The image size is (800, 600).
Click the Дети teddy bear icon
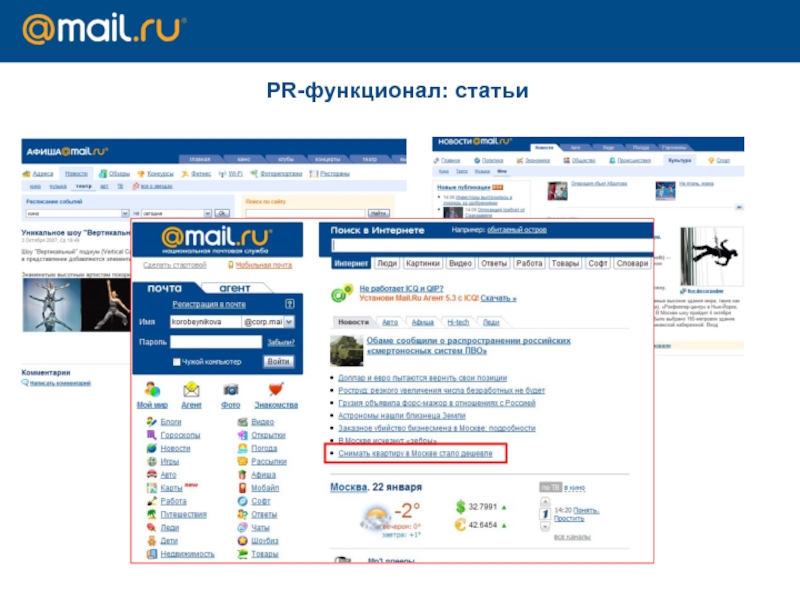[152, 540]
